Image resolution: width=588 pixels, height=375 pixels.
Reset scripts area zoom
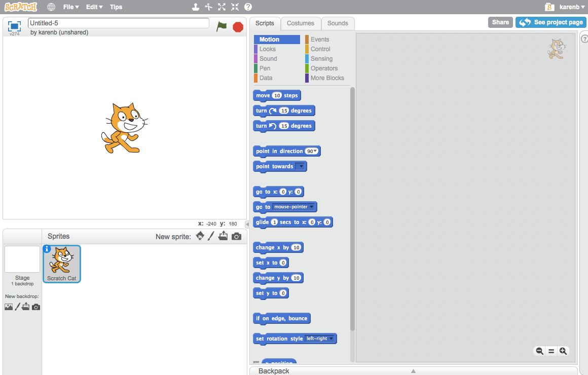tap(552, 351)
